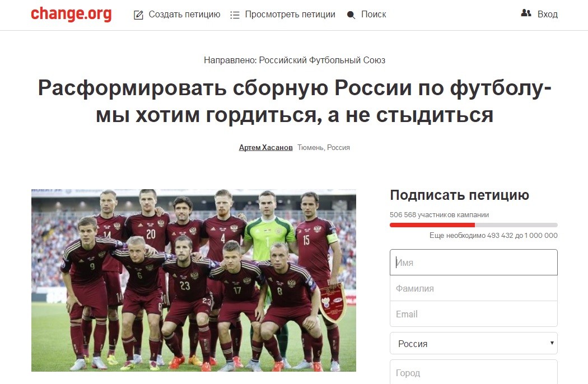This screenshot has height=384, width=588.
Task: Open the Создать петицию menu item
Action: 184,14
